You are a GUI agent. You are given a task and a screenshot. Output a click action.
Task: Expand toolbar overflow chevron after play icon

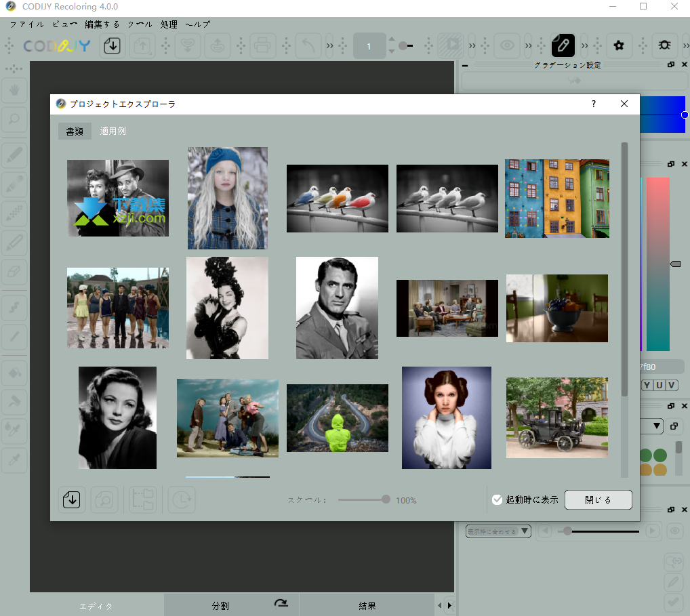coord(472,46)
